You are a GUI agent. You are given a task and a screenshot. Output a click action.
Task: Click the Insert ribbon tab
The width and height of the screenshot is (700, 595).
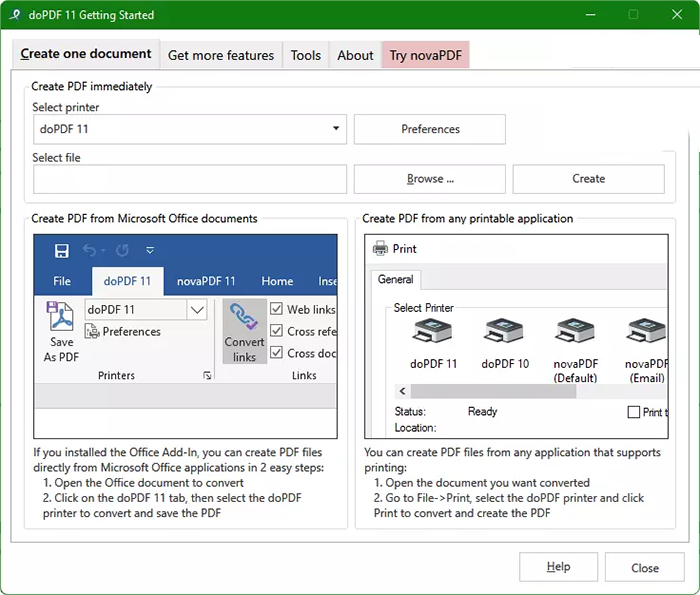point(327,281)
